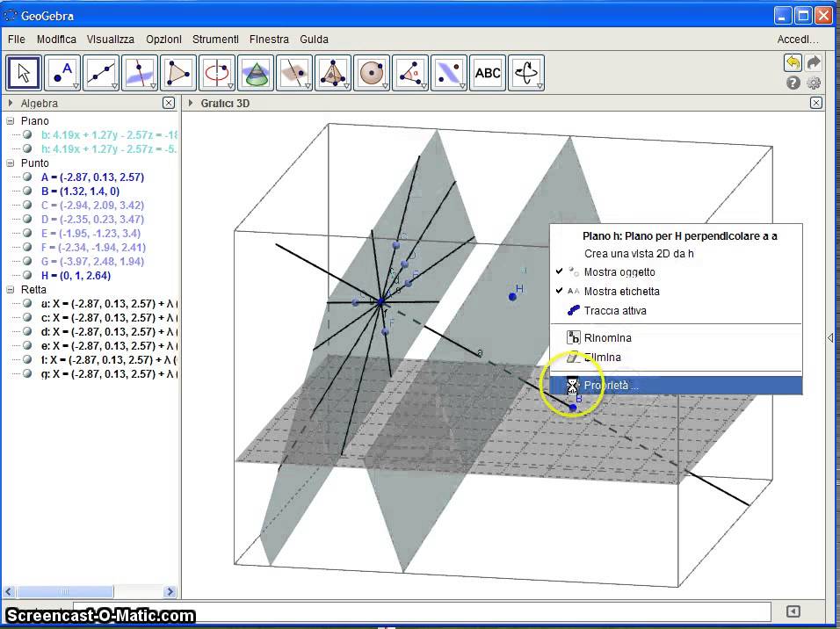The image size is (840, 629).
Task: Open the Modifica menu
Action: click(x=56, y=40)
